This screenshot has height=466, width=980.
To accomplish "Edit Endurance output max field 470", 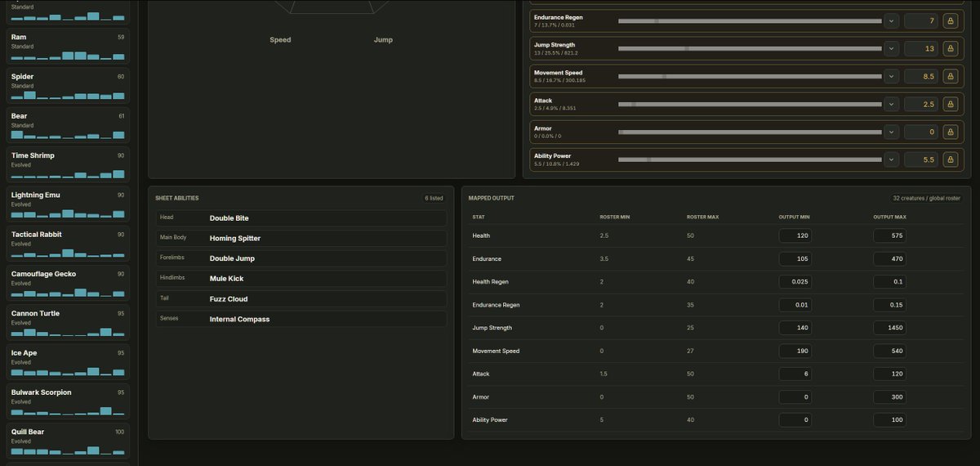I will (889, 258).
